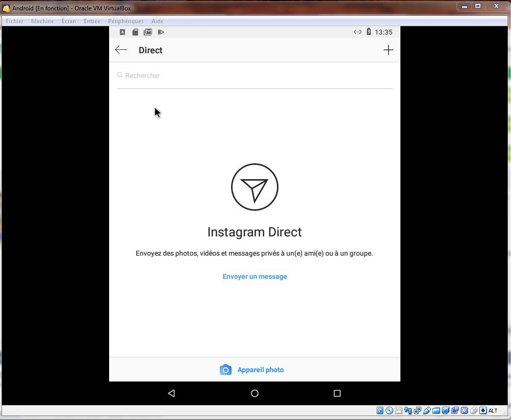The height and width of the screenshot is (420, 511).
Task: Click the VirtualBox display indicator icon
Action: tap(445, 411)
